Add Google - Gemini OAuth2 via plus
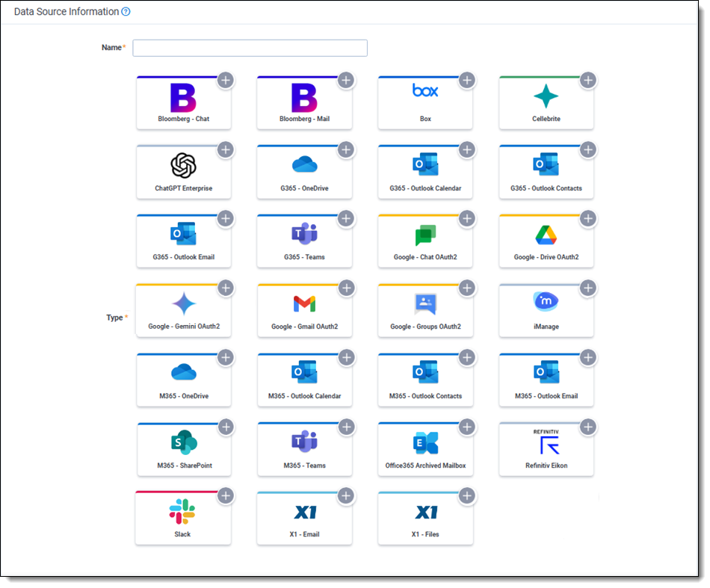This screenshot has width=710, height=588. 226,288
